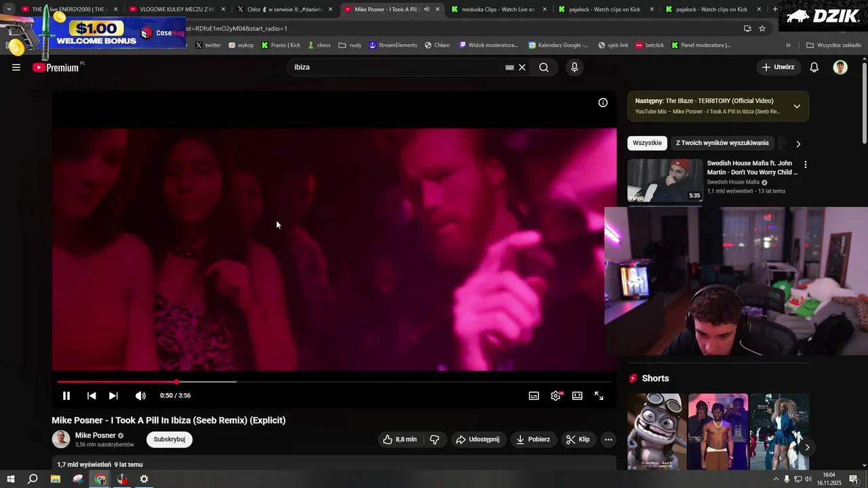Open Windows taskbar search

click(x=33, y=479)
